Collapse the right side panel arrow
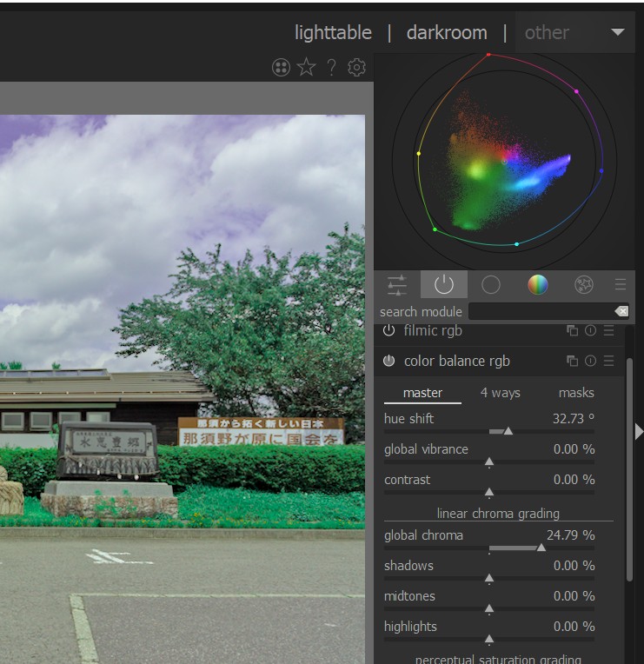 coord(639,432)
